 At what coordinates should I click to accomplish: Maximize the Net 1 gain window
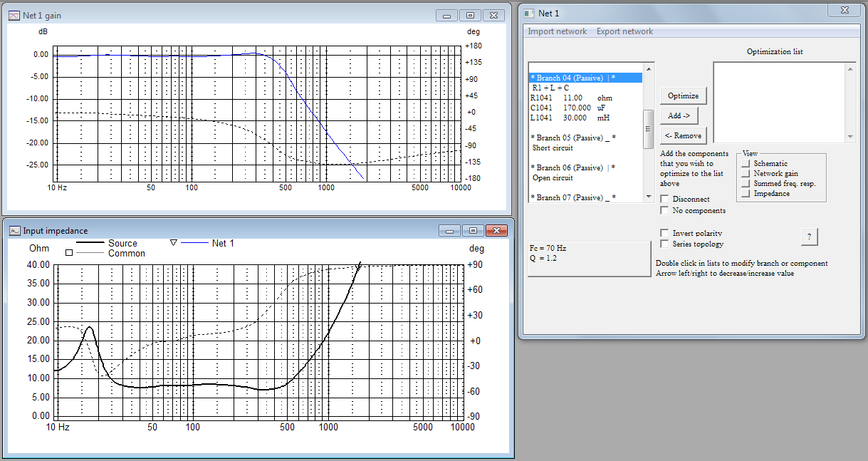[x=470, y=15]
